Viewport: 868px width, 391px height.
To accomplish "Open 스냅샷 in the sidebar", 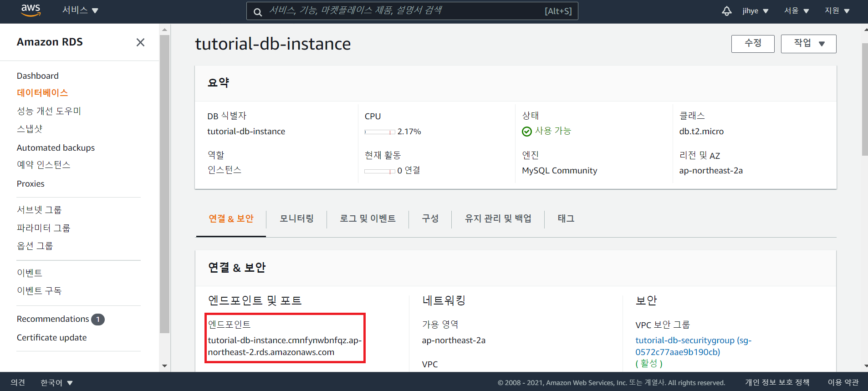I will coord(30,129).
